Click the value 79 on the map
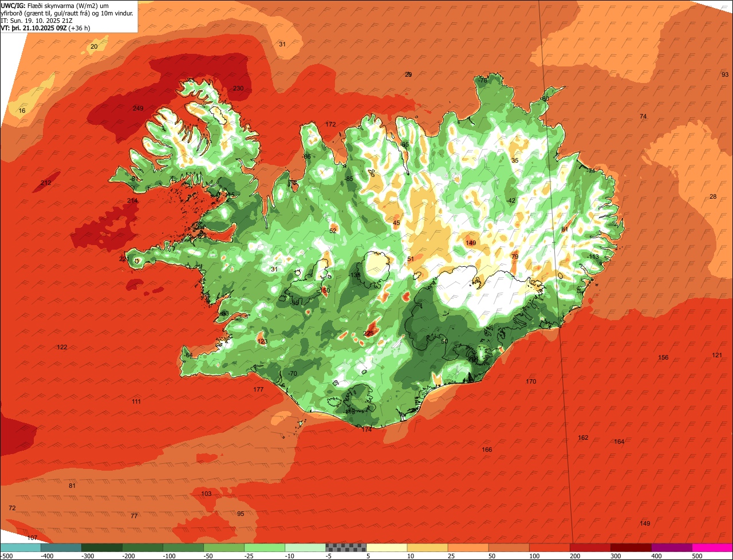 pos(514,257)
